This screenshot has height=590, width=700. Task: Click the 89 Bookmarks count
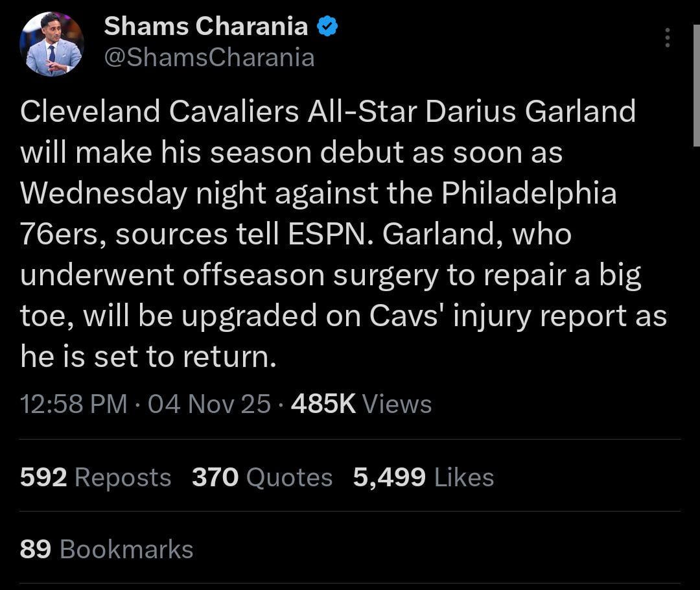[x=106, y=549]
